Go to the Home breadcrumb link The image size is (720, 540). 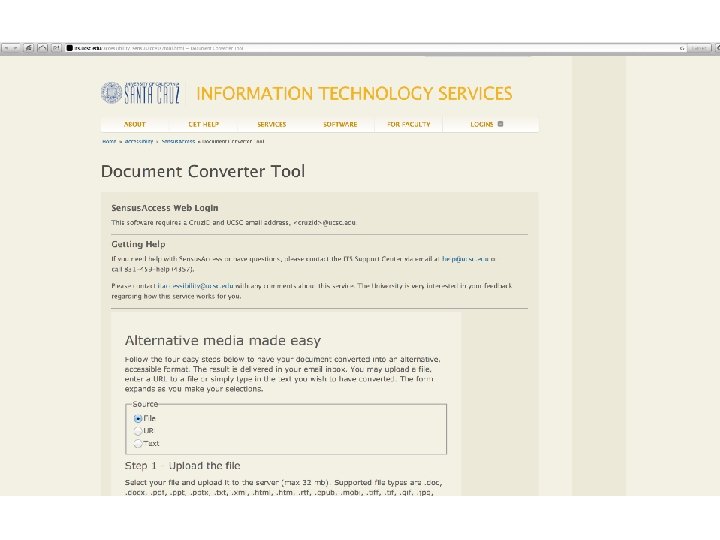point(109,141)
